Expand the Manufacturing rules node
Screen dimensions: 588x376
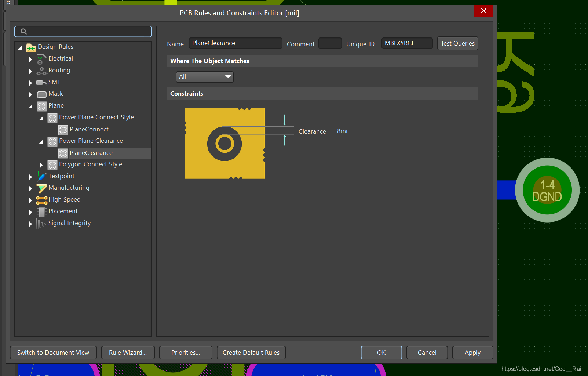click(30, 189)
